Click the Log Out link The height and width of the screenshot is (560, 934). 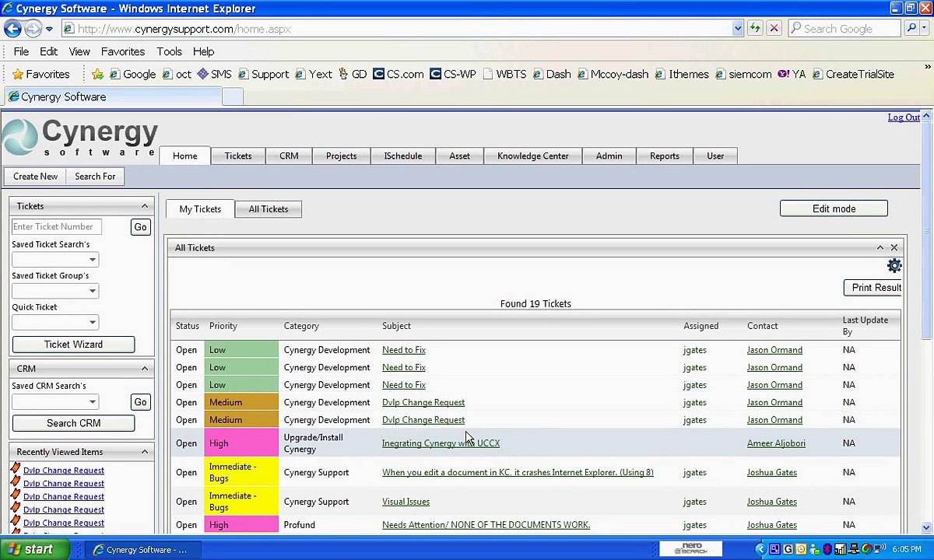coord(904,117)
